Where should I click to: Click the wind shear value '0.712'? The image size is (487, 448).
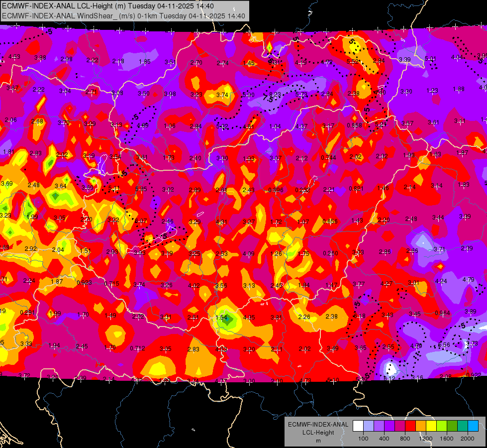pos(138,348)
